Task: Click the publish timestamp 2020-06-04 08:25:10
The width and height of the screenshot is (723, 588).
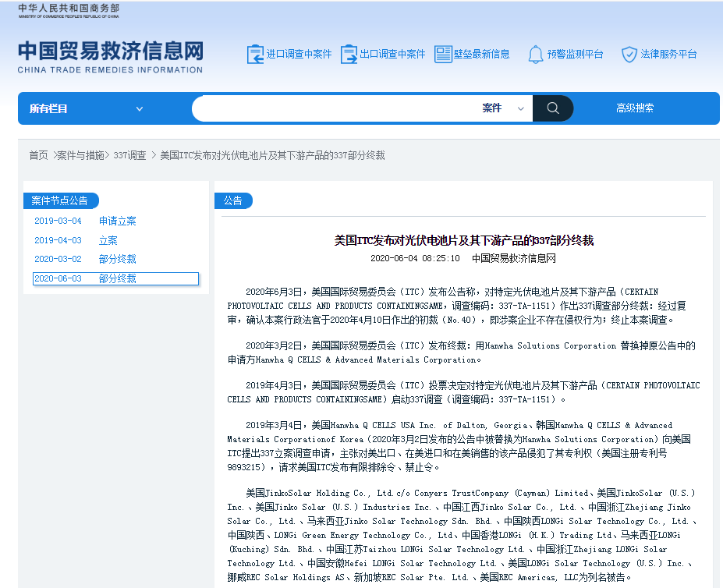Action: 415,258
